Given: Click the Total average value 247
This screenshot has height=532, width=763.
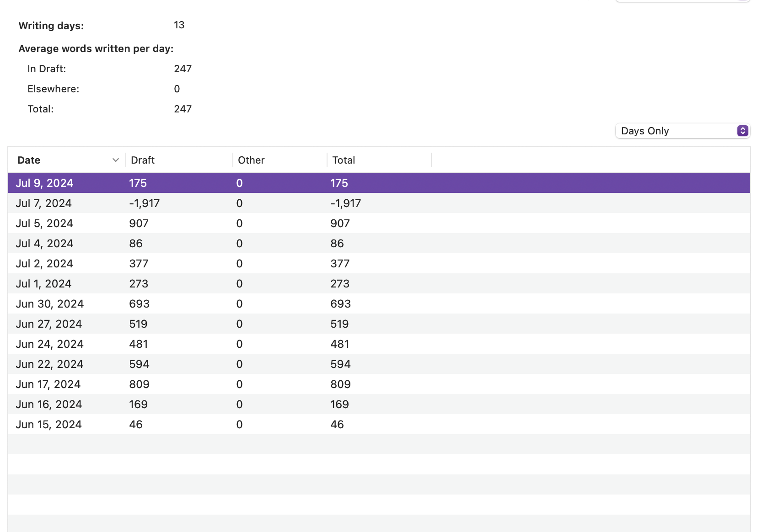Looking at the screenshot, I should point(183,109).
